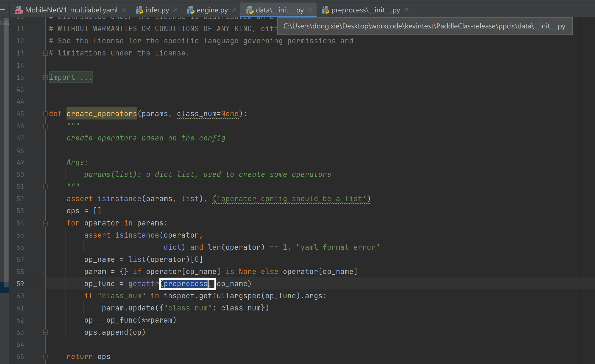Click 'params(list): a dict list' docstring line
595x364 pixels.
pos(208,174)
